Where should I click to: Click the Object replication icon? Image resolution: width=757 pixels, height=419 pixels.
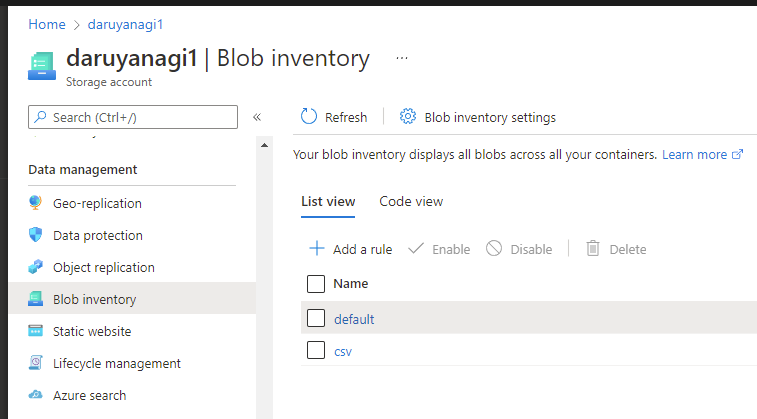pyautogui.click(x=35, y=267)
